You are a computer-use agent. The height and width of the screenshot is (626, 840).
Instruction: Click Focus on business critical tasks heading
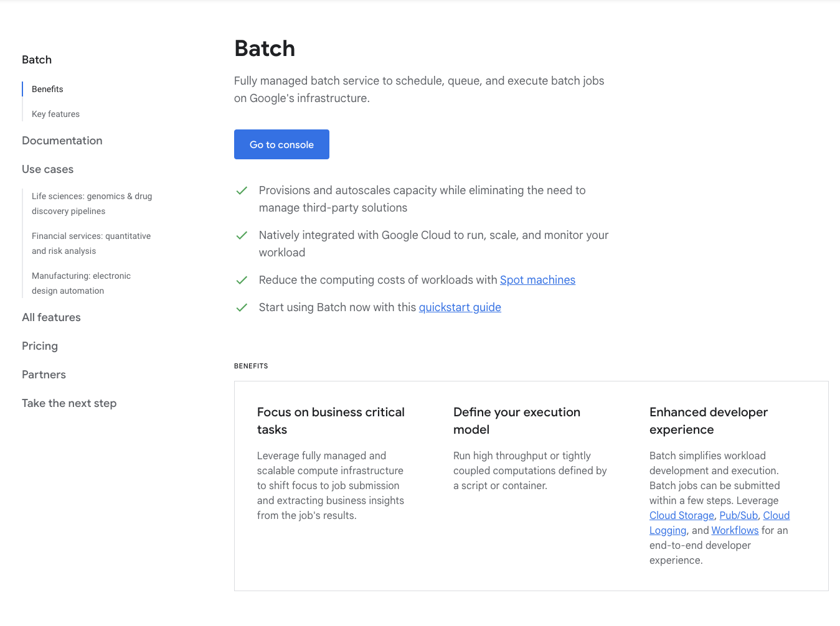pos(331,421)
